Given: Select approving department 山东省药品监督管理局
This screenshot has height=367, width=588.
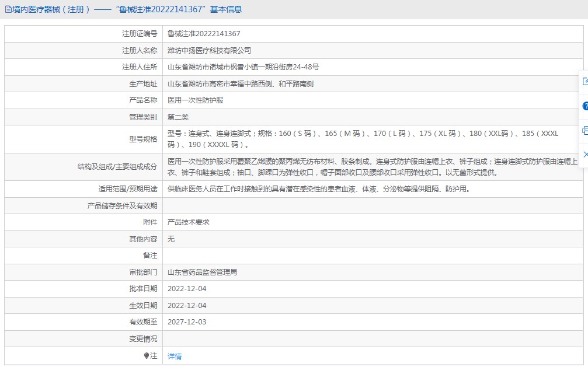Looking at the screenshot, I should [202, 272].
